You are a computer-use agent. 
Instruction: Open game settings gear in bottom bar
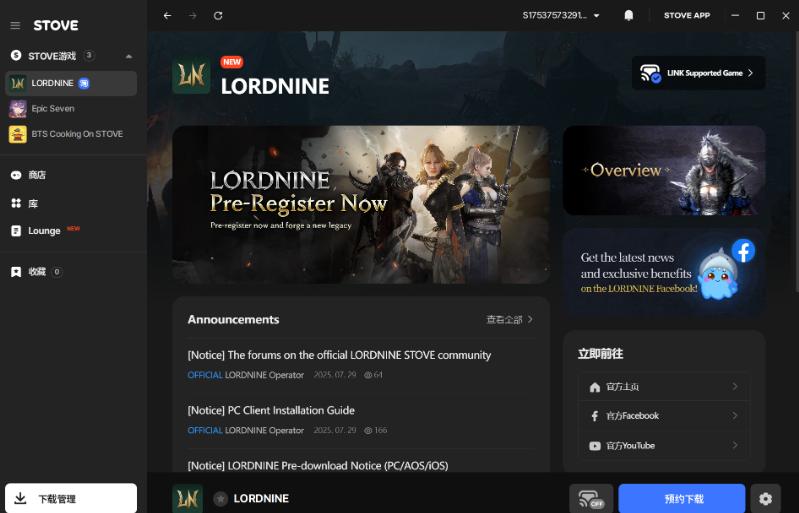765,499
